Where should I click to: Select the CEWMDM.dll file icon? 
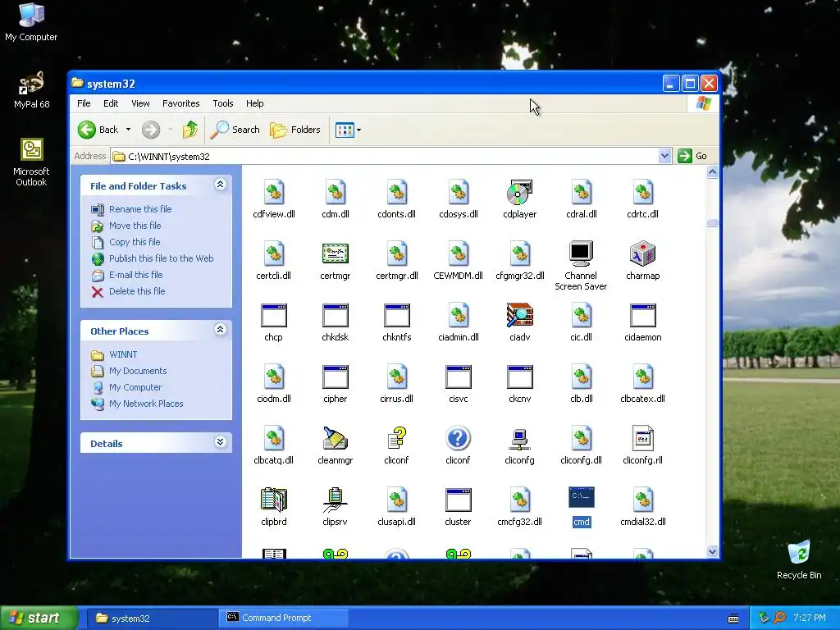point(458,253)
